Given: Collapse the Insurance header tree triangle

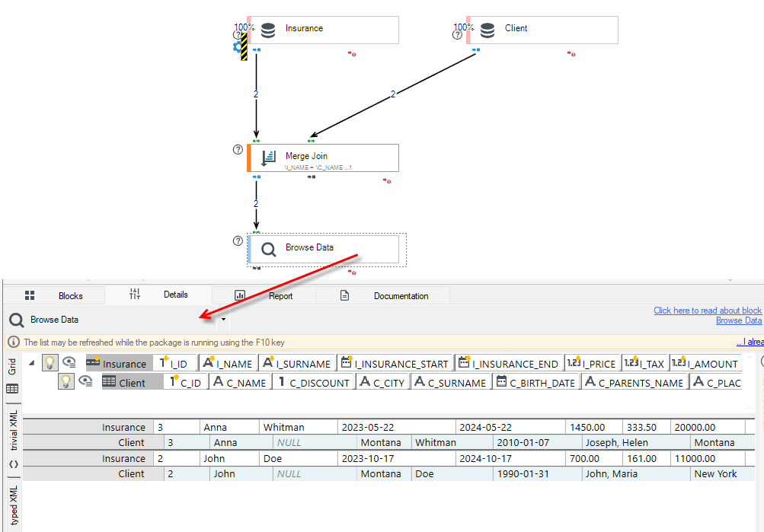Looking at the screenshot, I should tap(32, 362).
